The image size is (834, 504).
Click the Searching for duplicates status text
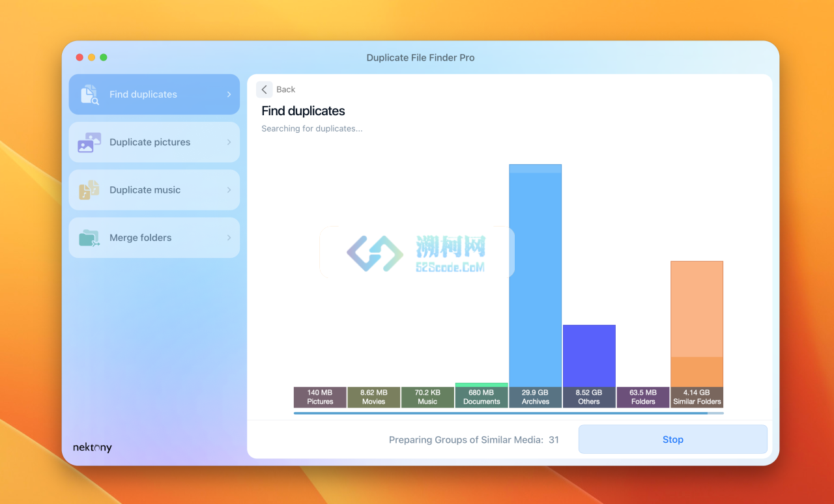pyautogui.click(x=312, y=129)
